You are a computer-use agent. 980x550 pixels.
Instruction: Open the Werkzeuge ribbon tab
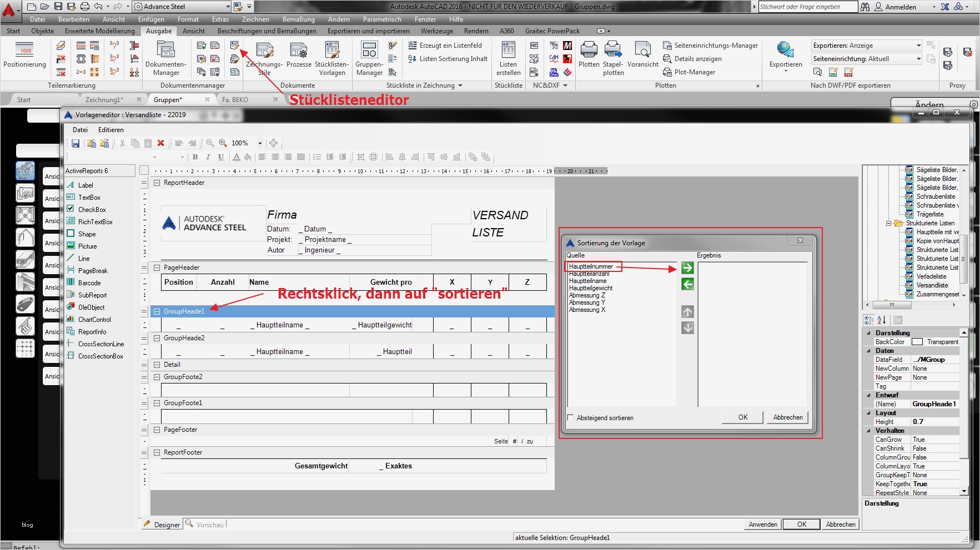pos(437,31)
